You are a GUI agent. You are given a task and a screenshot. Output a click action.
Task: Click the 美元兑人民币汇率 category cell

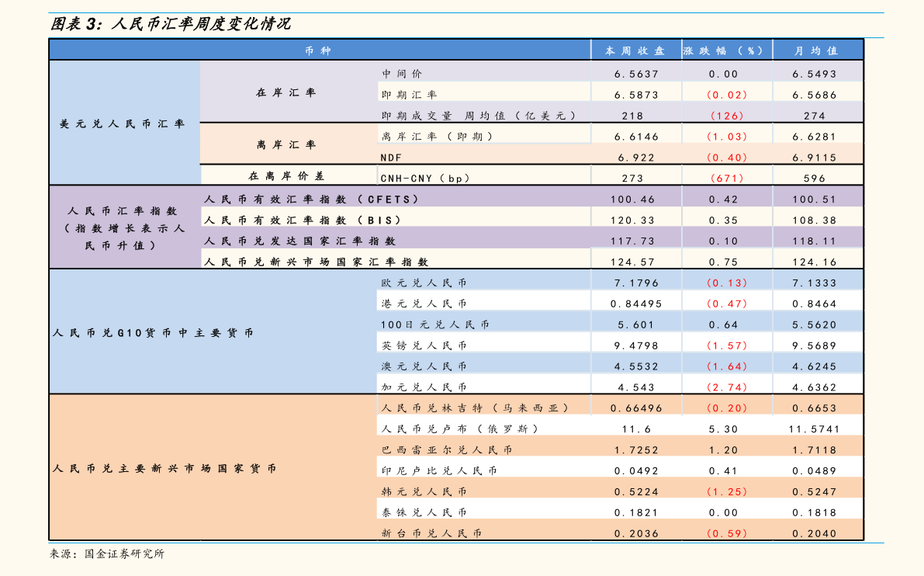[123, 123]
